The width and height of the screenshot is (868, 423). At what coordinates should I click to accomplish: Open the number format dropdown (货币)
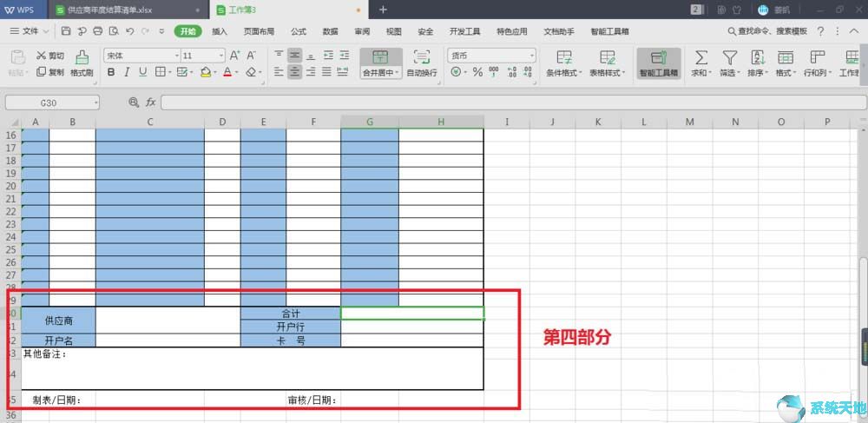click(532, 56)
